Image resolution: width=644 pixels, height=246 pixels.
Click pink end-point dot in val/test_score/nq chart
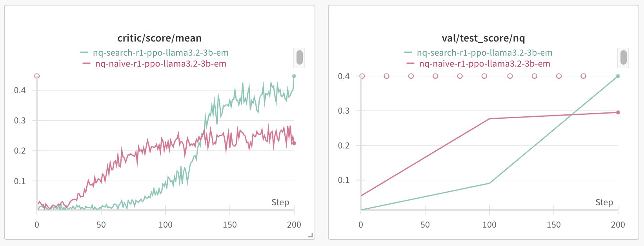coord(618,112)
